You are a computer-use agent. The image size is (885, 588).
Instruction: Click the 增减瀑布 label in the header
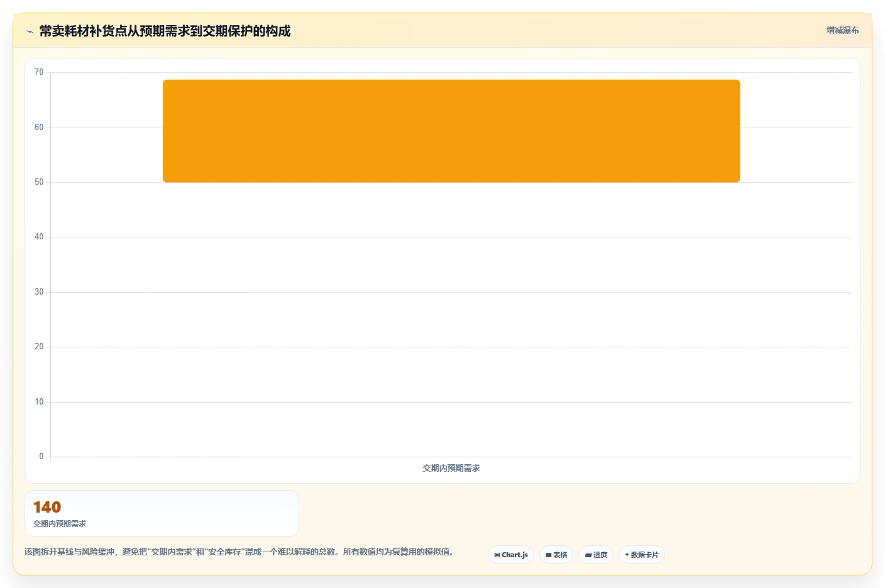click(842, 30)
